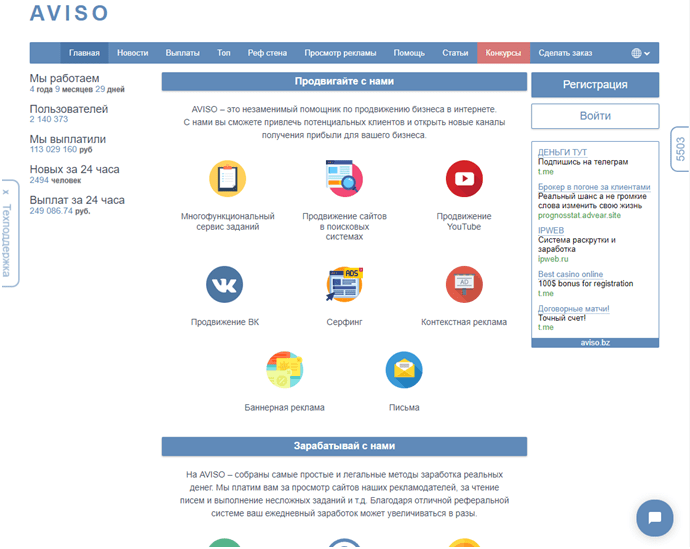Click the Контекстная реклама label

(464, 322)
